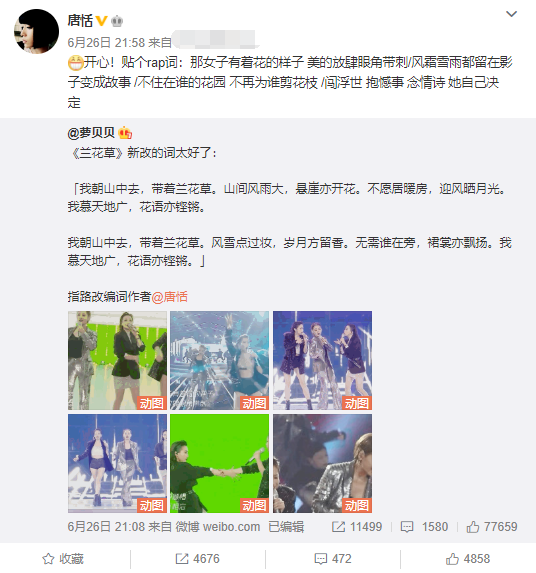Screen dimensions: 536x573
Task: Open the green-screen handshake GIF
Action: tap(220, 463)
